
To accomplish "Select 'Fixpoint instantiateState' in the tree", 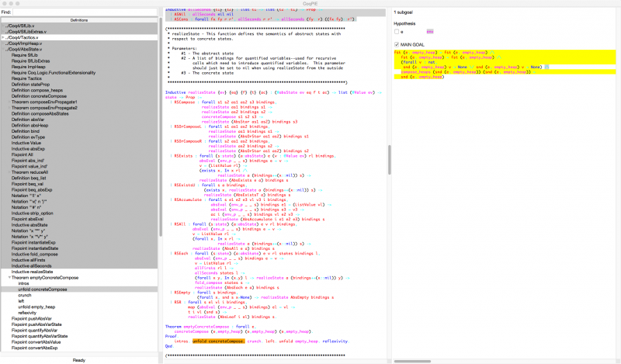I will pyautogui.click(x=35, y=248).
